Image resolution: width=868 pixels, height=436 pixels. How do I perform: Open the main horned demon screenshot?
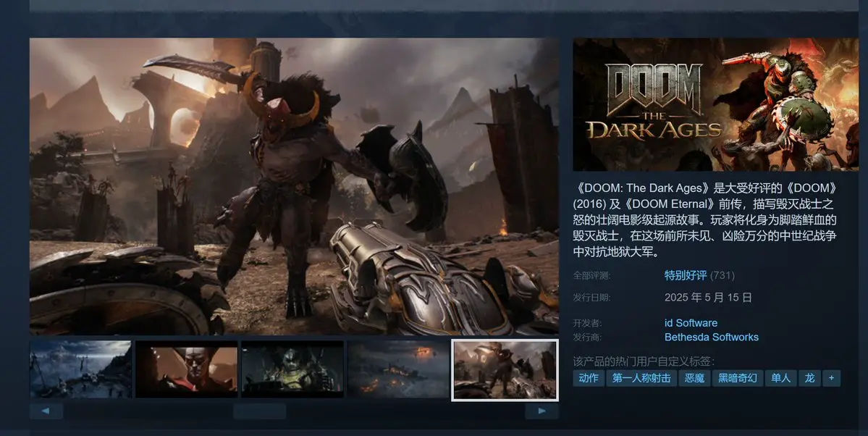[x=294, y=186]
